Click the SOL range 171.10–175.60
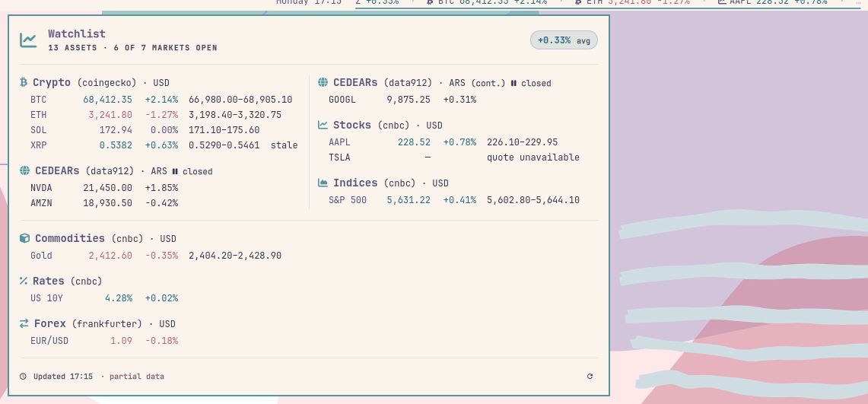 [224, 130]
